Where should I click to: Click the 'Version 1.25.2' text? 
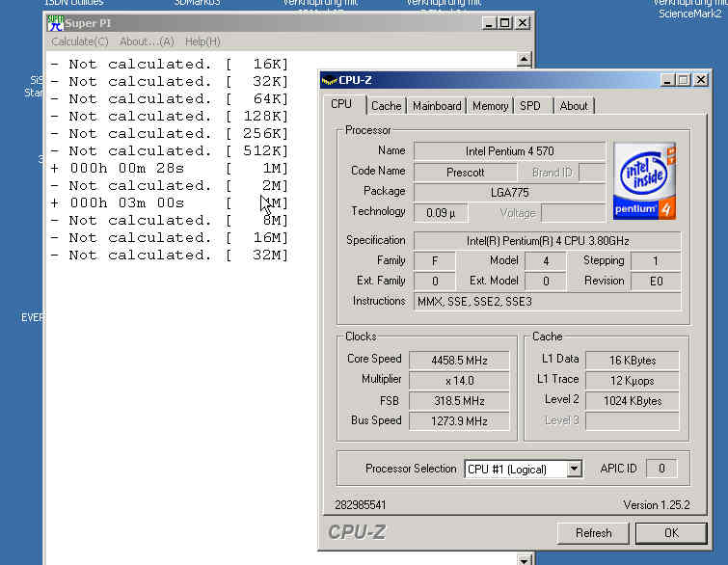[657, 504]
